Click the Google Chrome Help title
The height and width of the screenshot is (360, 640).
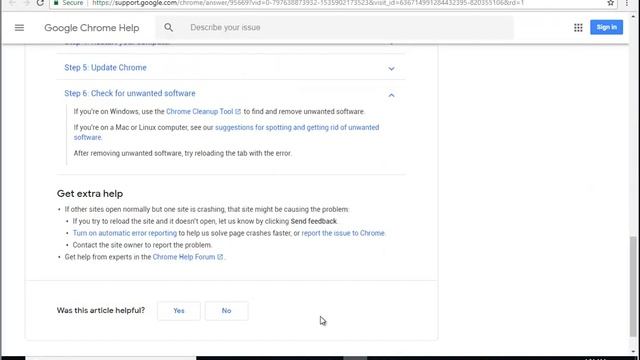tap(92, 28)
